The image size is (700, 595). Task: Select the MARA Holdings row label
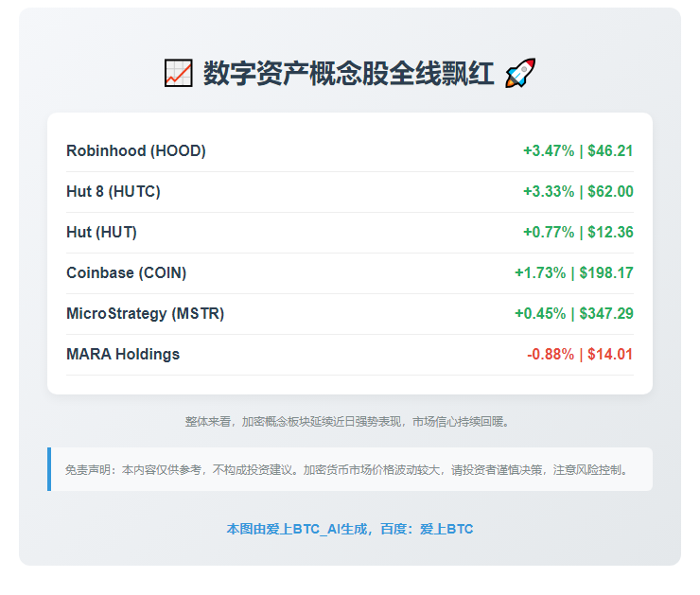[x=123, y=354]
